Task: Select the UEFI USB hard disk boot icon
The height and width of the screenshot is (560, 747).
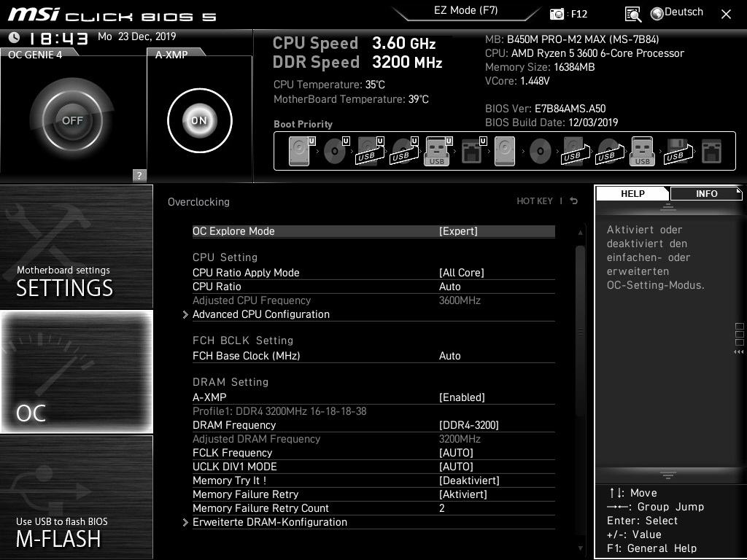Action: (370, 151)
